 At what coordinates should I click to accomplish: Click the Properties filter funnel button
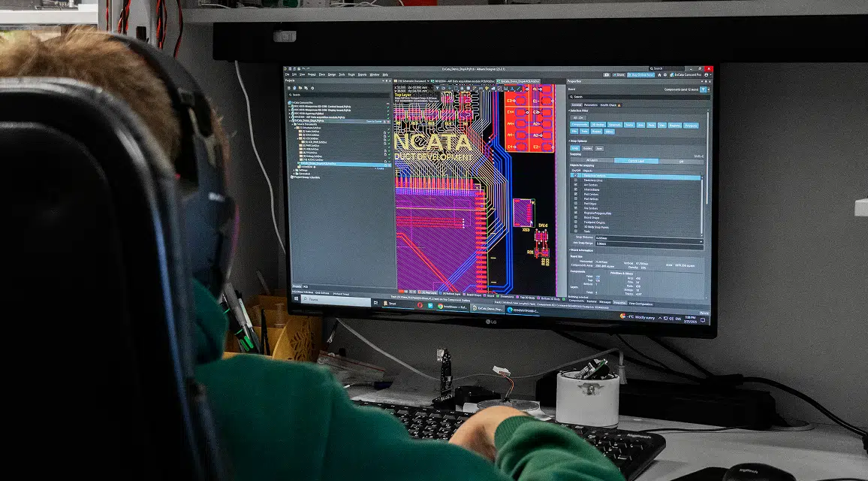pos(703,89)
